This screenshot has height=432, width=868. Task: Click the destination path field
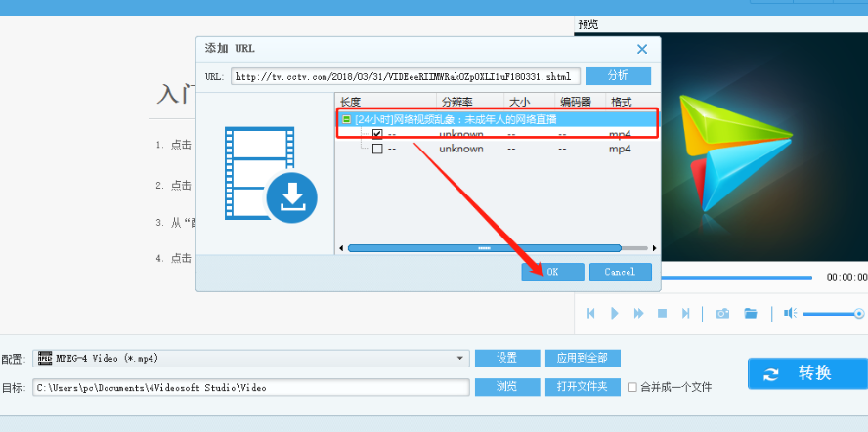(x=251, y=388)
